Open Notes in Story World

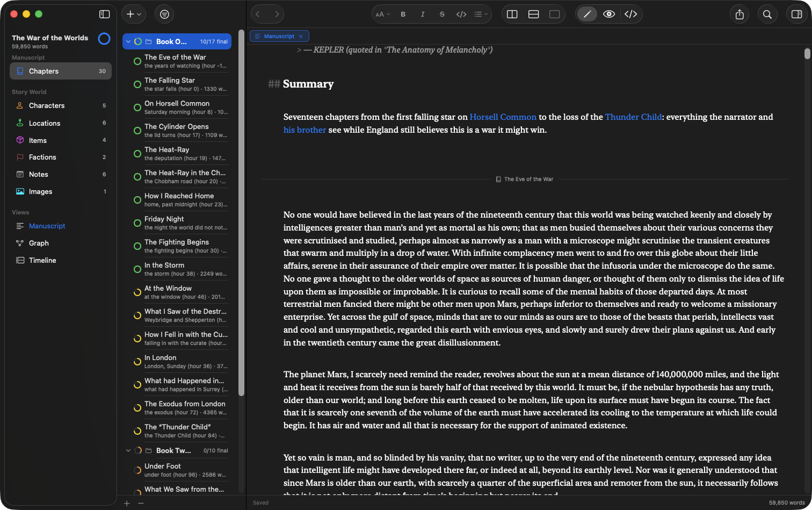(61, 175)
